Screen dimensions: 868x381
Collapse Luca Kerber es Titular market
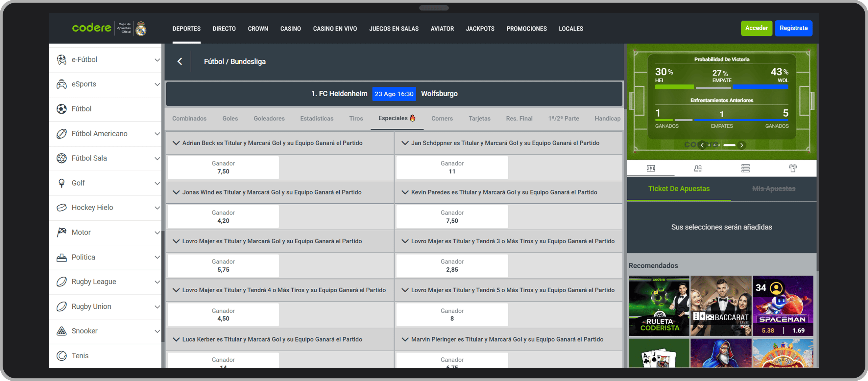(x=176, y=339)
